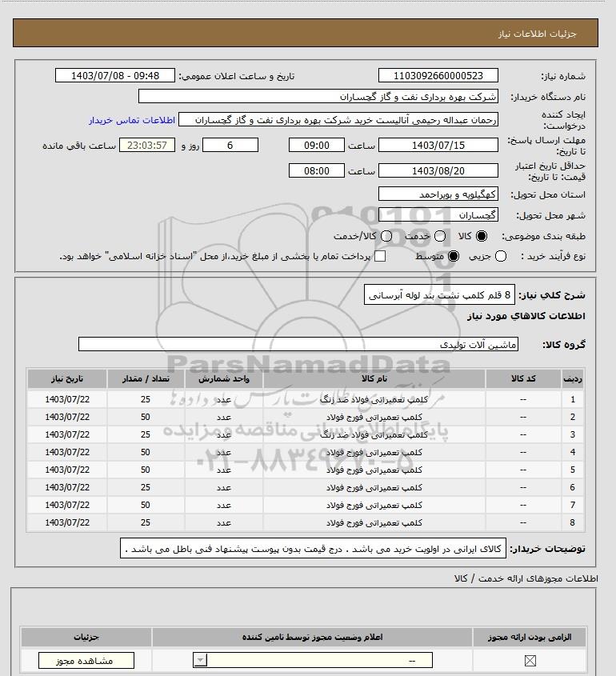This screenshot has width=616, height=676.
Task: Click the اطلاعات کالاهای مورد نیاز heading
Action: coord(526,316)
